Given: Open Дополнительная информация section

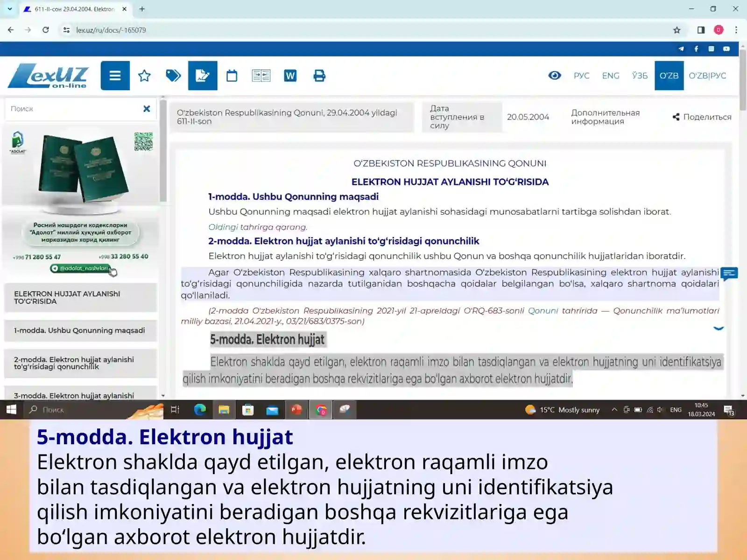Looking at the screenshot, I should tap(605, 117).
